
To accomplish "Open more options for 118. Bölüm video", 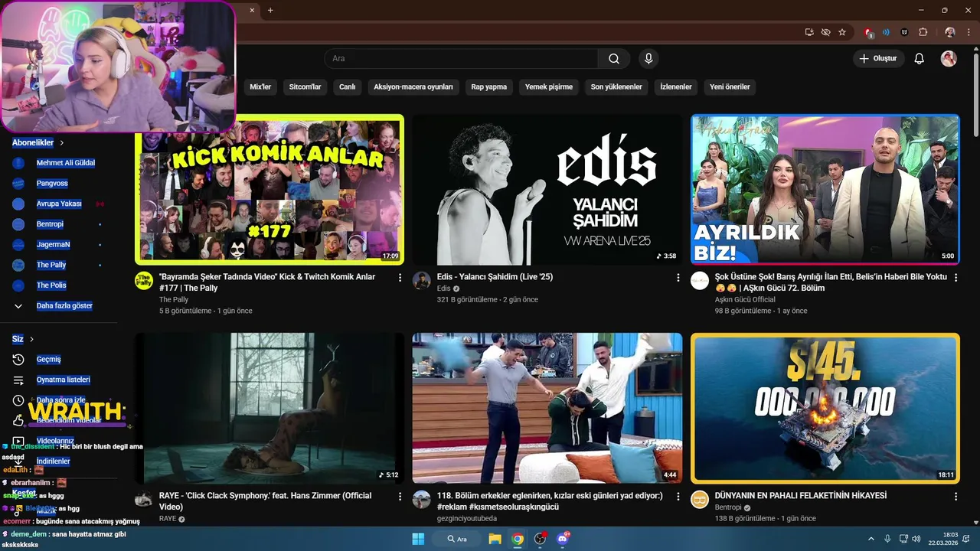I will pyautogui.click(x=678, y=497).
